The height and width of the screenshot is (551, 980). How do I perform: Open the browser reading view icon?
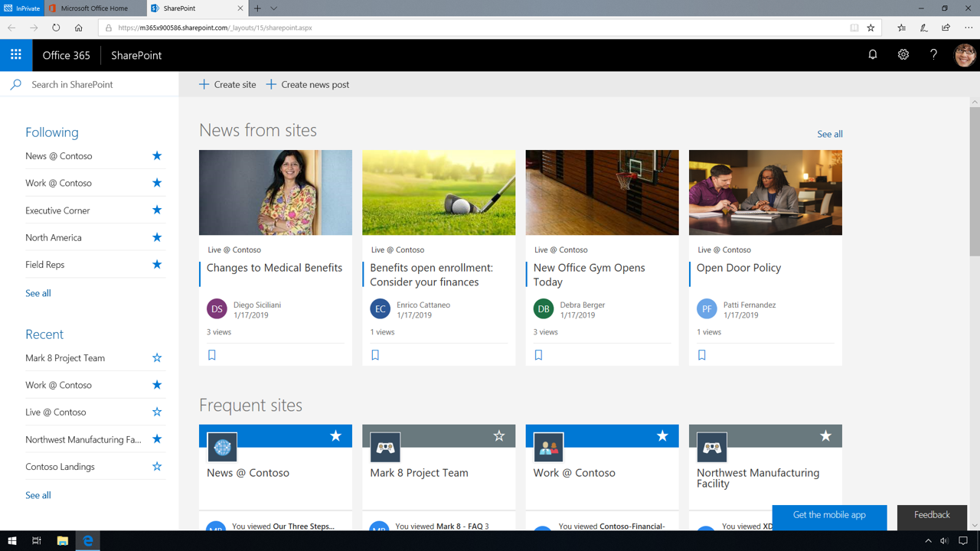point(854,28)
